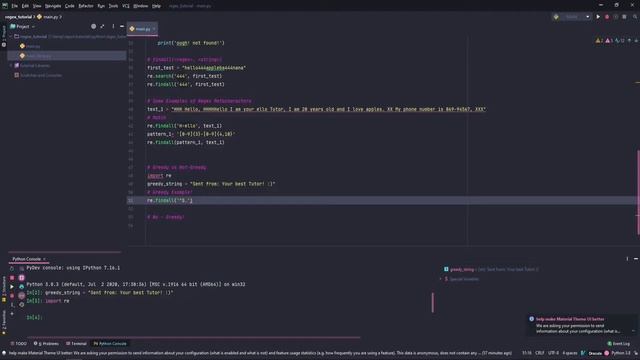Open Project panel options (three dots)
The image size is (640, 360).
point(113,27)
